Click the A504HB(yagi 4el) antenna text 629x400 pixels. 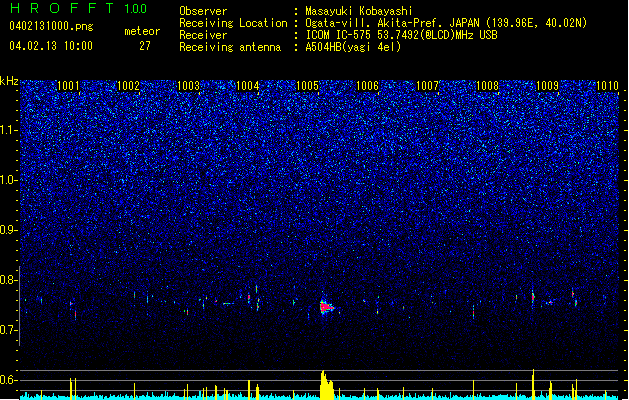353,47
